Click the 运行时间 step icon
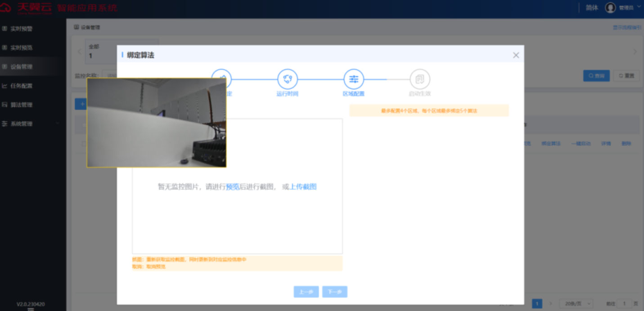Screen dimensions: 644x311 [288, 79]
